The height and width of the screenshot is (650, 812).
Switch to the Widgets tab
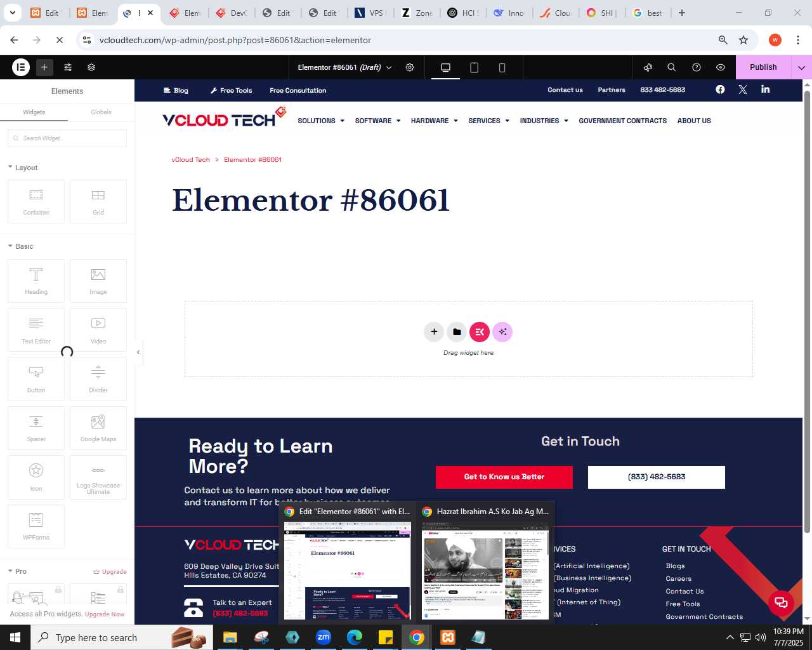pos(34,112)
